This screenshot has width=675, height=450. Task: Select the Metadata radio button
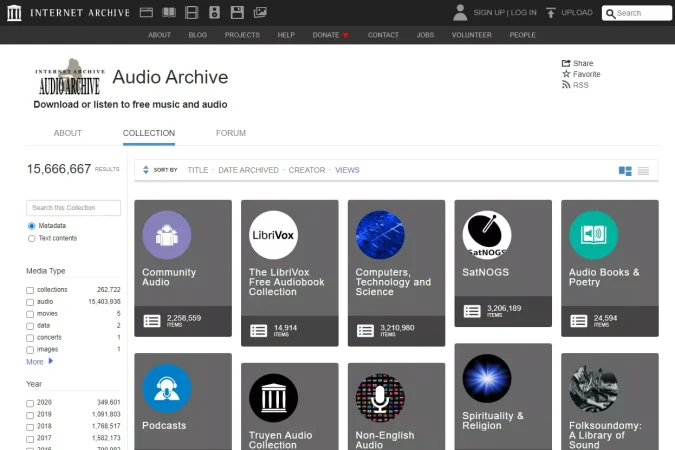click(x=31, y=226)
